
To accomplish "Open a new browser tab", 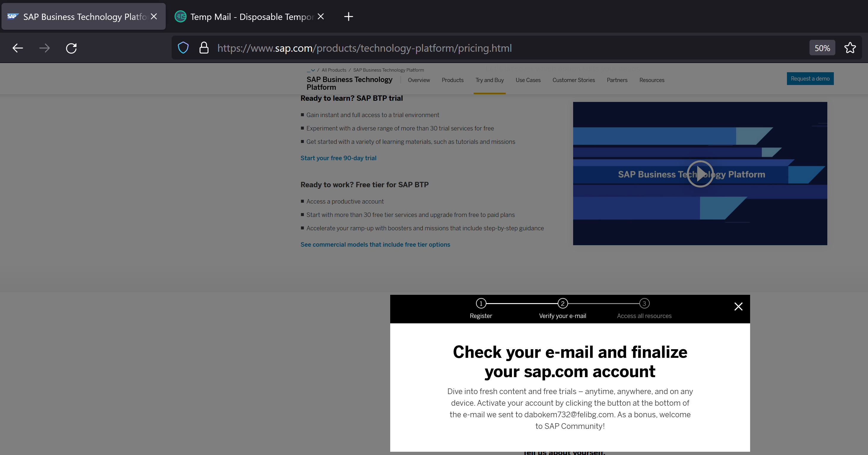I will pyautogui.click(x=348, y=17).
